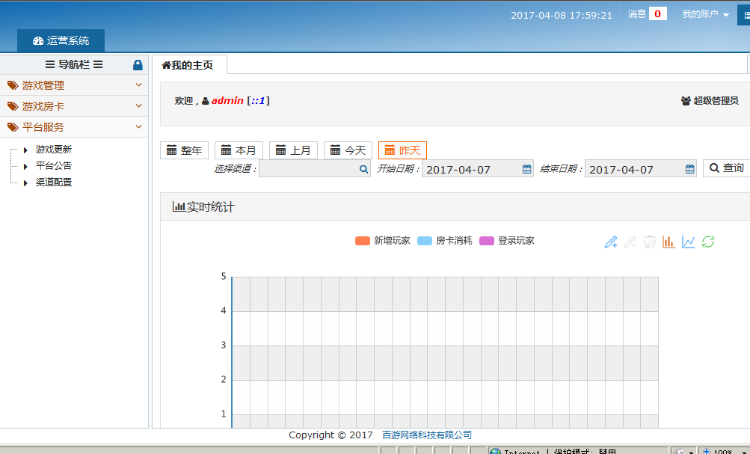Open the end date calendar icon
750x454 pixels.
pyautogui.click(x=690, y=169)
